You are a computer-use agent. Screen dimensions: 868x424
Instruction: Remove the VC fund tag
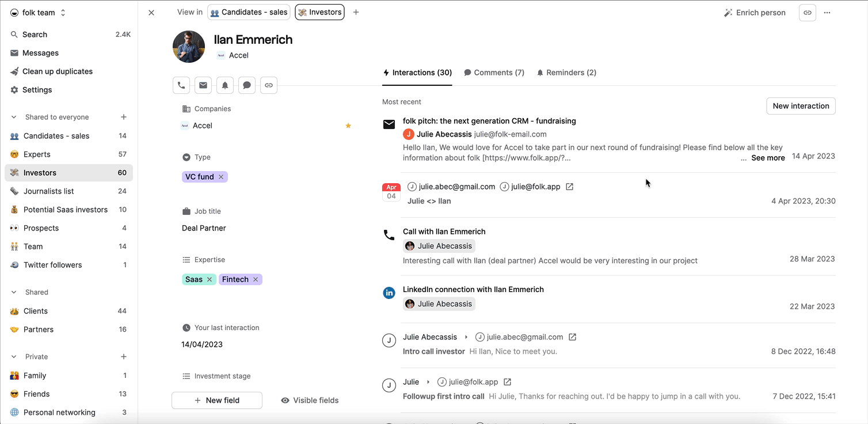click(x=221, y=177)
